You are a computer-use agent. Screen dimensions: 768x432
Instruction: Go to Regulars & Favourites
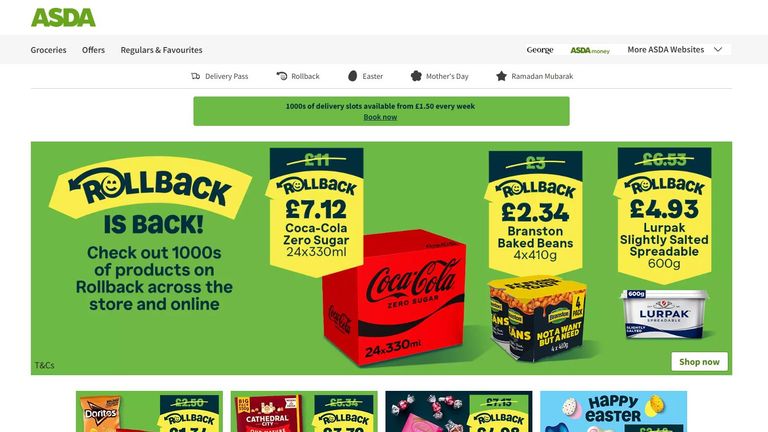(x=161, y=50)
